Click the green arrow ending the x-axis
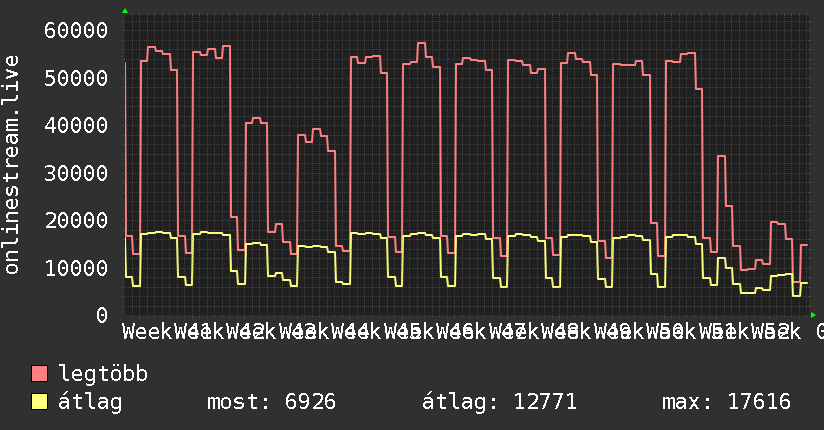This screenshot has height=430, width=824. coord(813,315)
